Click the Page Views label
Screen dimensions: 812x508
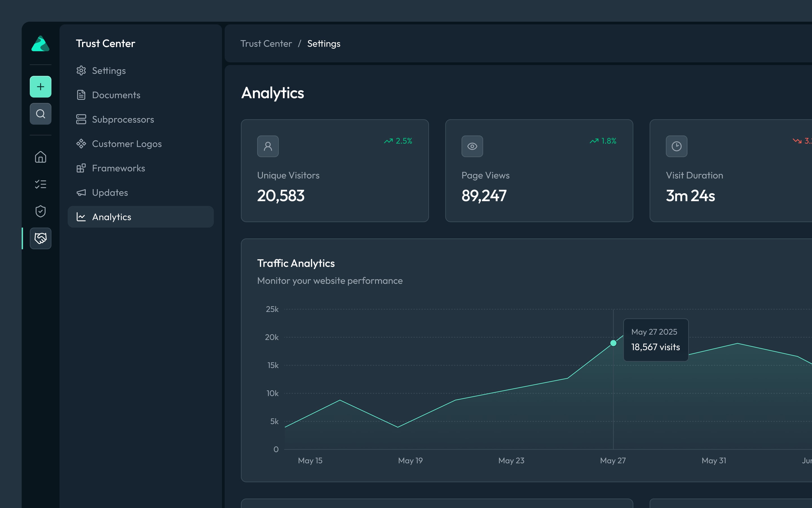click(x=485, y=176)
